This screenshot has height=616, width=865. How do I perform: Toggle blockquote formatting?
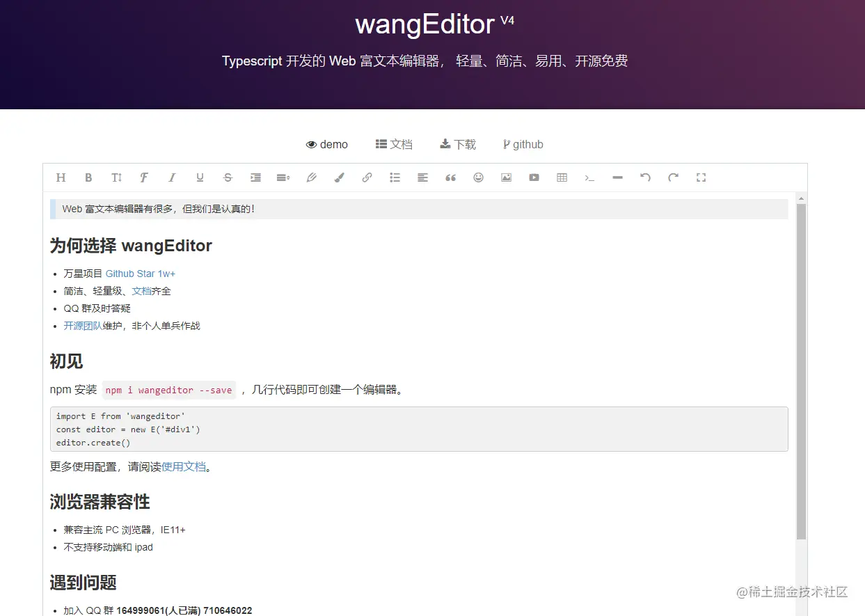[x=450, y=177]
